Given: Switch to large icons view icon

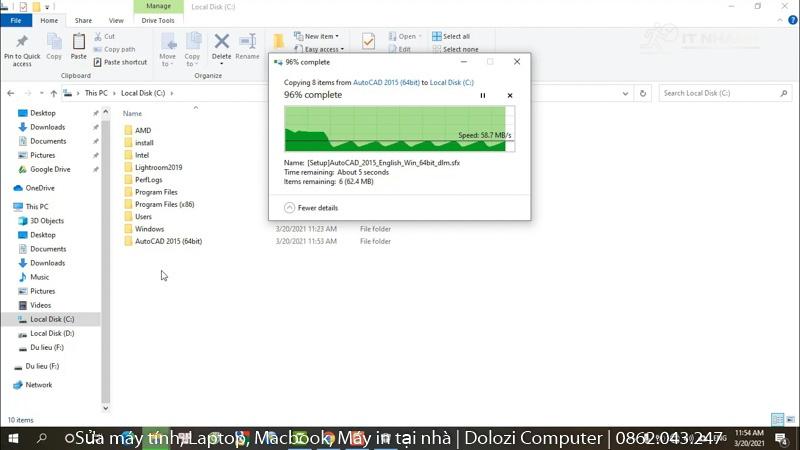Looking at the screenshot, I should (790, 419).
